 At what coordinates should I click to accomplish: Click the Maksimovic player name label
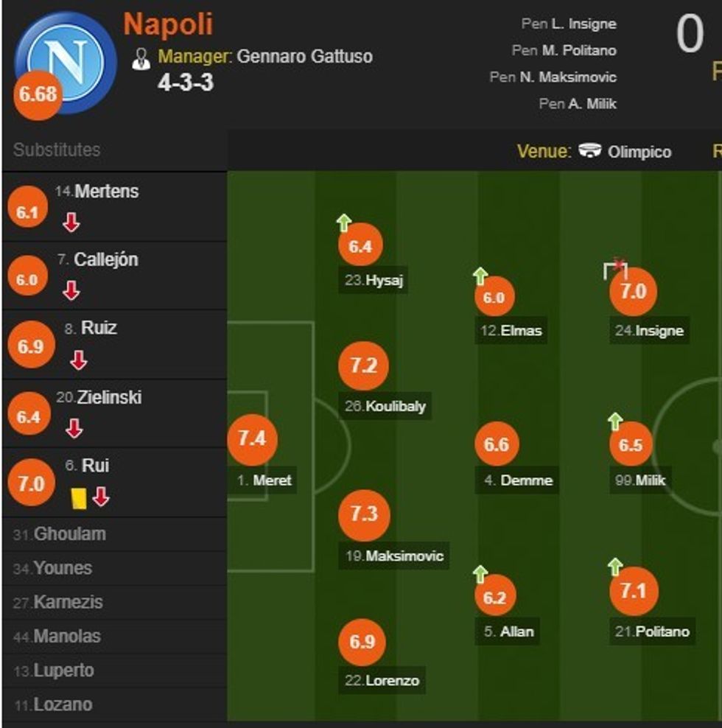404,556
